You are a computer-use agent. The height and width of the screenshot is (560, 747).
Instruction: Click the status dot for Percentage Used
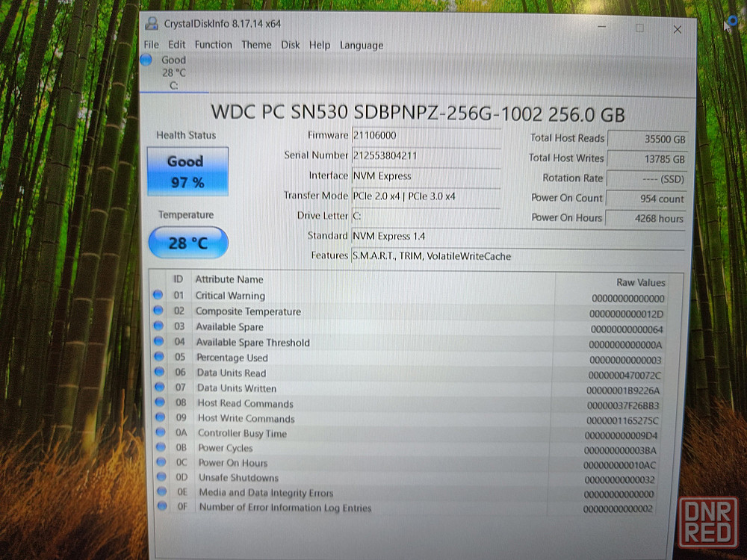point(159,356)
